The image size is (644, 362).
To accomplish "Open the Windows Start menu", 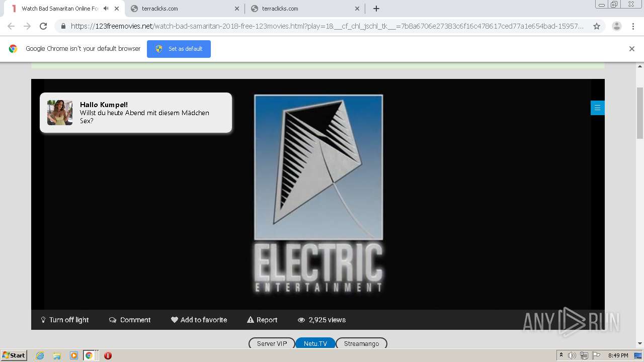I will 14,355.
